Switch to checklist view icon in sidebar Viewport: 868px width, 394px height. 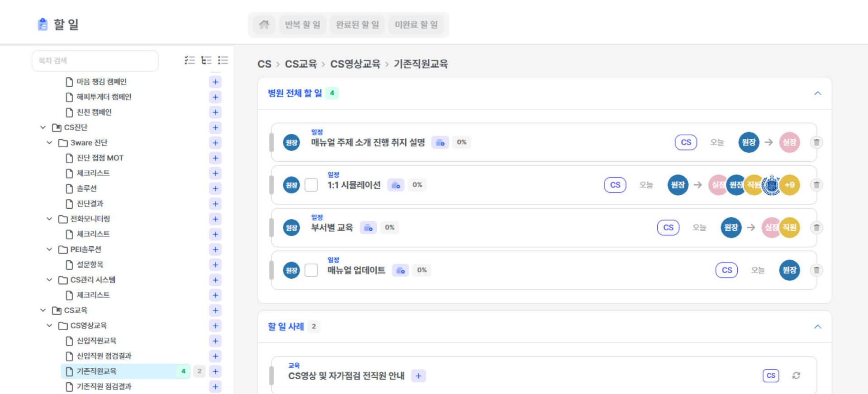click(190, 61)
